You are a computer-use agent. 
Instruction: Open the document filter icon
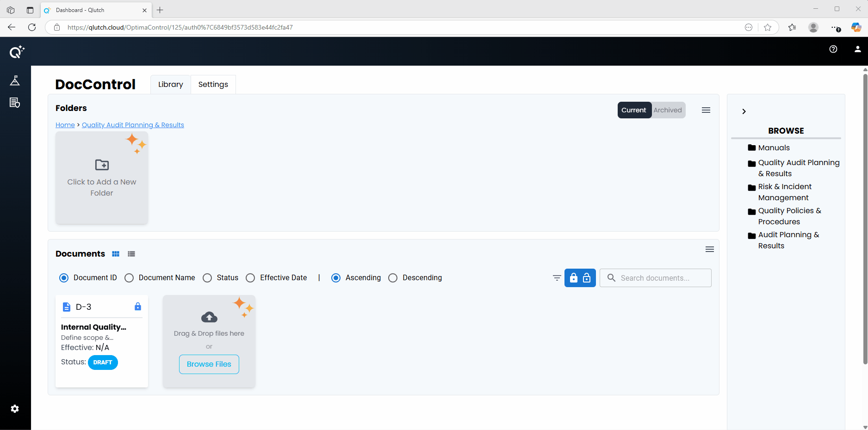[x=557, y=278]
